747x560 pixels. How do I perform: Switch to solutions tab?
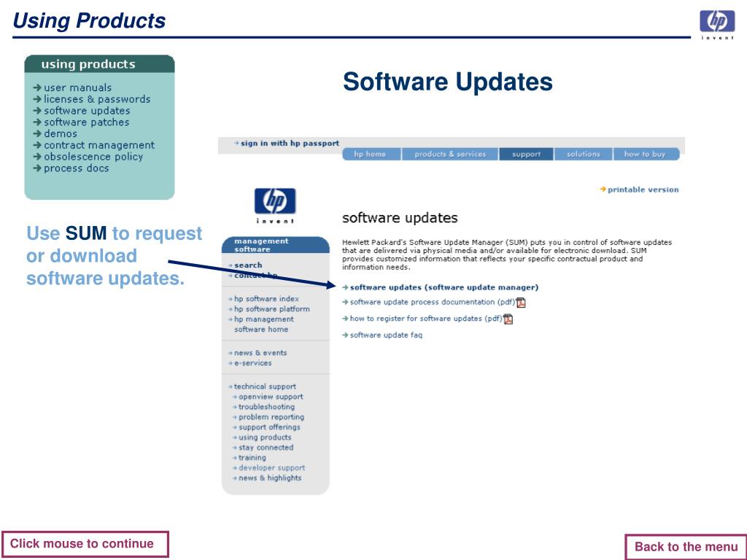(x=583, y=154)
